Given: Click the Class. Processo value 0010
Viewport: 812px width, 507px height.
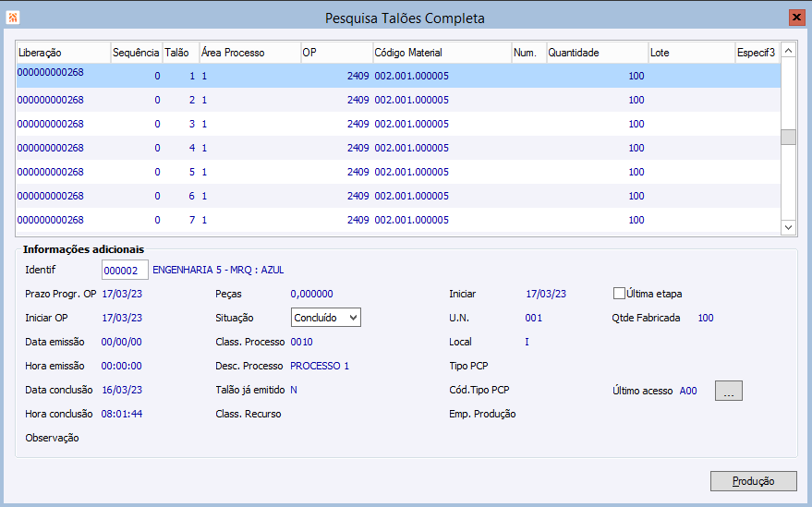Looking at the screenshot, I should coord(301,342).
